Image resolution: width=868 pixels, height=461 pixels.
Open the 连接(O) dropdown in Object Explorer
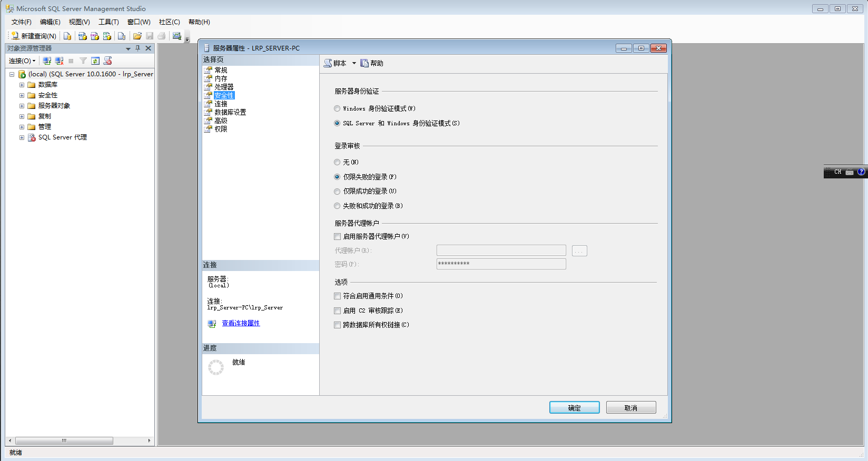pos(22,61)
